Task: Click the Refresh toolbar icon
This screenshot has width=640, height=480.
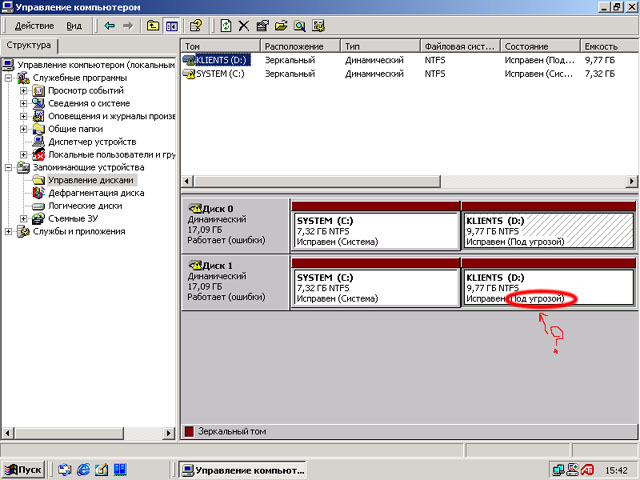Action: [226, 24]
